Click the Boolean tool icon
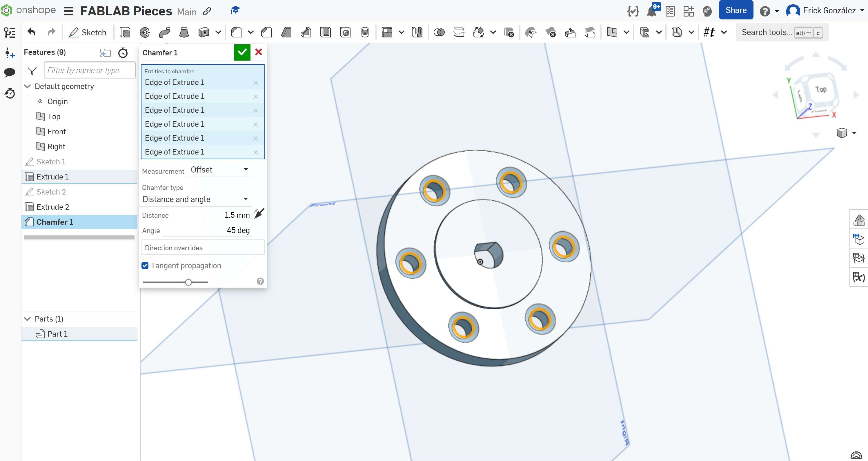Image resolution: width=868 pixels, height=461 pixels. pyautogui.click(x=439, y=32)
